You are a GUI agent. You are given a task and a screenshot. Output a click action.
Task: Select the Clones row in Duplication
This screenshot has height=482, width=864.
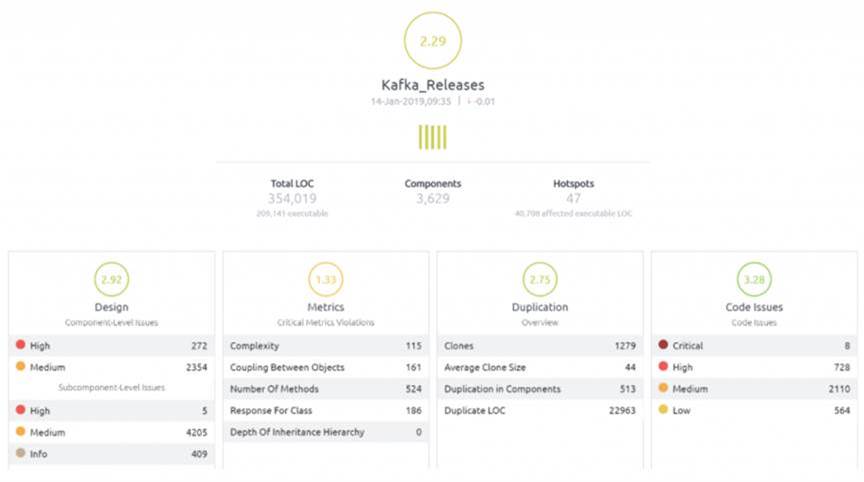click(539, 346)
